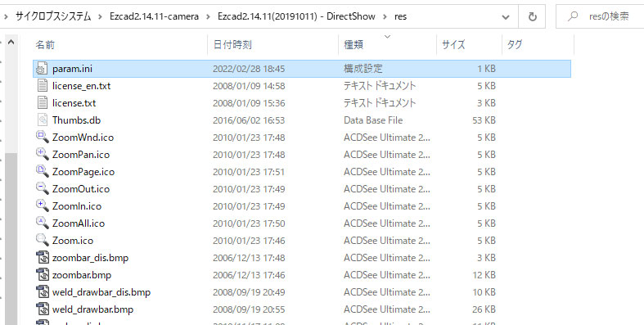Click 12 KB size of zoombar.bmp
Screen dimensions: 644x325
[x=484, y=275]
